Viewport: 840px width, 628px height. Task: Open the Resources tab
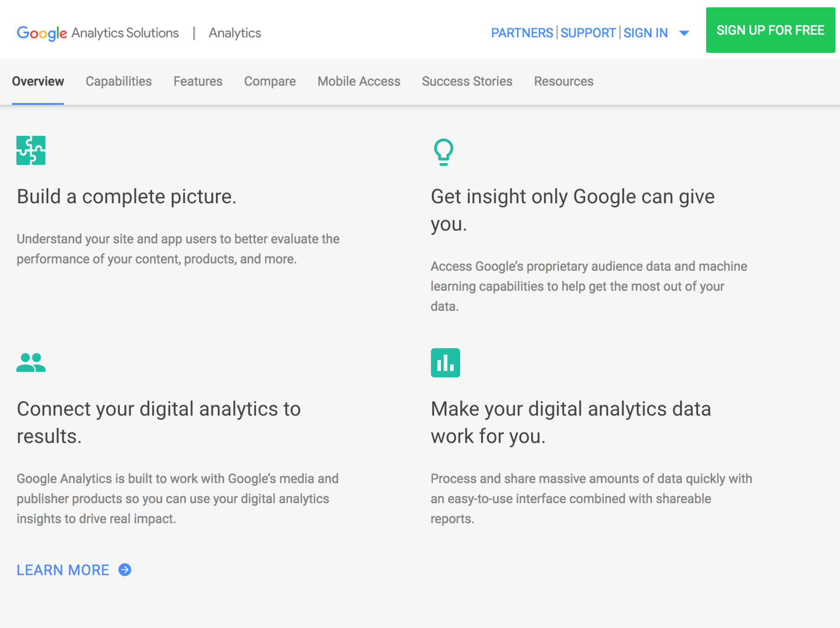point(564,81)
